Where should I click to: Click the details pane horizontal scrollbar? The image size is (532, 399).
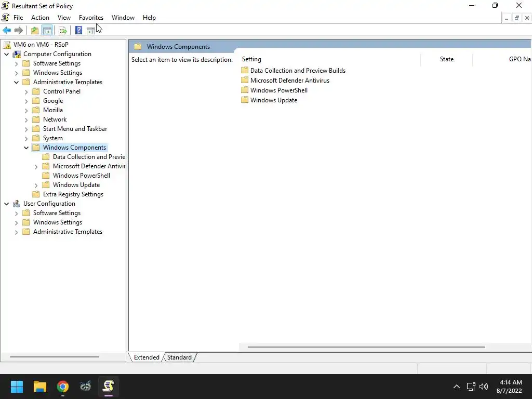tap(366, 347)
